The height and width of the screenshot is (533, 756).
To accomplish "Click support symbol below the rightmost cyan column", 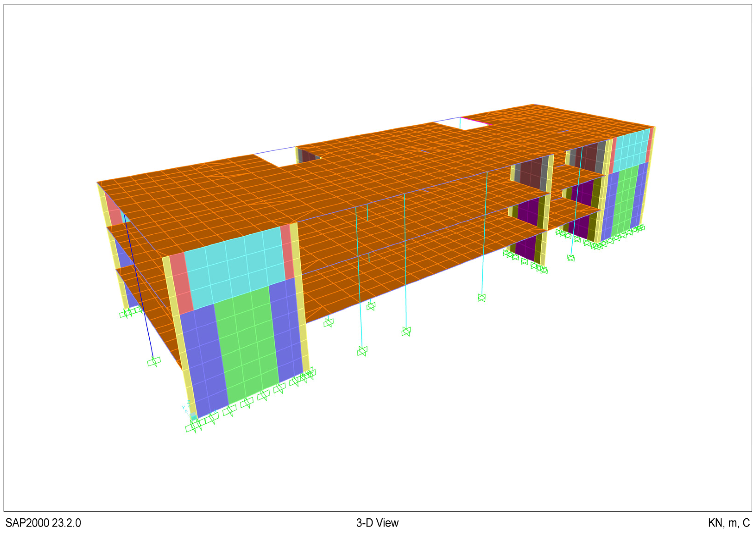I will [571, 258].
